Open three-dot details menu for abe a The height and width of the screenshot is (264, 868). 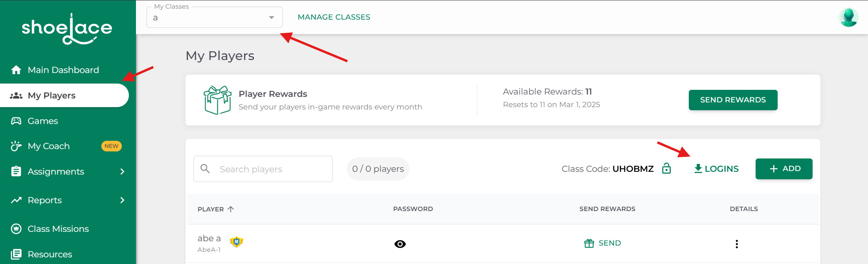(x=737, y=244)
